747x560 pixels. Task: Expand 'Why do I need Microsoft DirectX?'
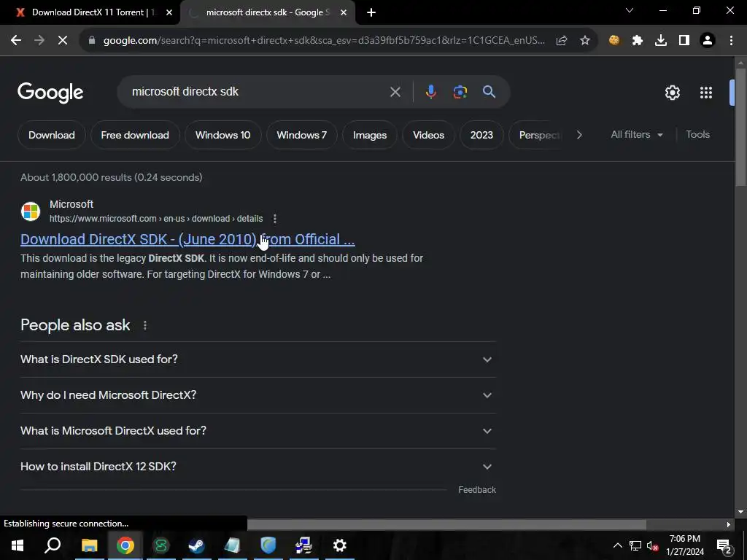[258, 395]
